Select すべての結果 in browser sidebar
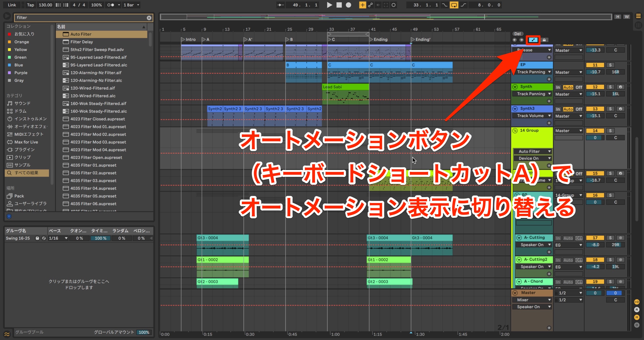Screen dimensions: 644x340 pyautogui.click(x=27, y=173)
